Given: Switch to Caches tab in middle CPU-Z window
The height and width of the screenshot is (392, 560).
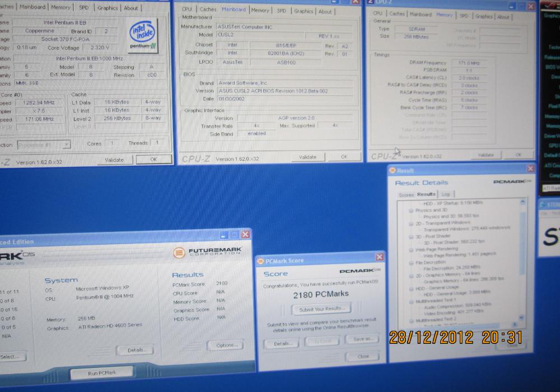Looking at the screenshot, I should 208,10.
